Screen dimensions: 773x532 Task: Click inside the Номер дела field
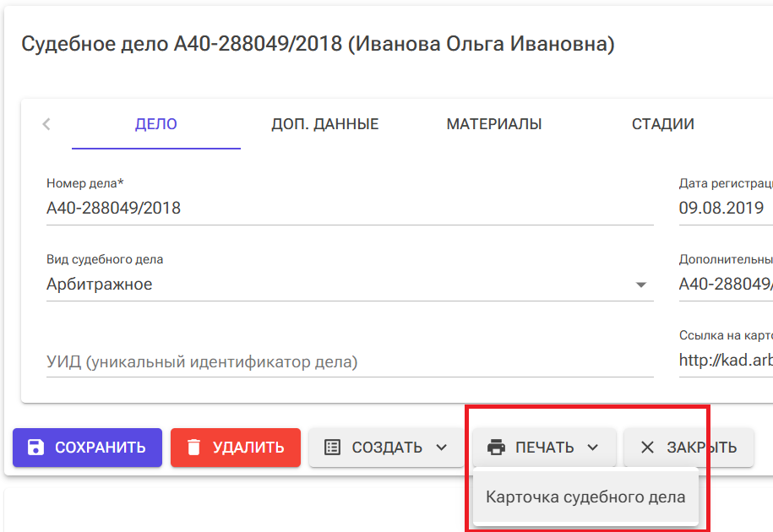253,208
